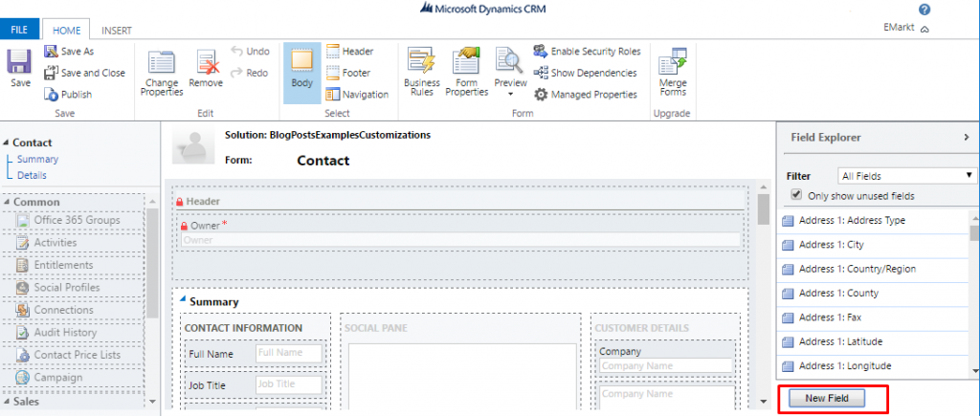Collapse the Contact tree node
The height and width of the screenshot is (416, 980).
7,142
